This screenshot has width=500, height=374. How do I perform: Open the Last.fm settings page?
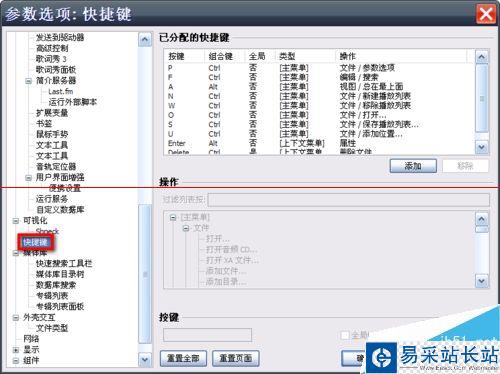pos(61,91)
